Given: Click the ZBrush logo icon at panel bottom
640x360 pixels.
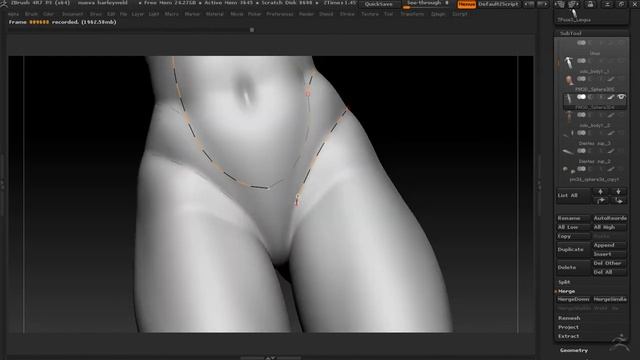Looking at the screenshot, I should click(620, 343).
